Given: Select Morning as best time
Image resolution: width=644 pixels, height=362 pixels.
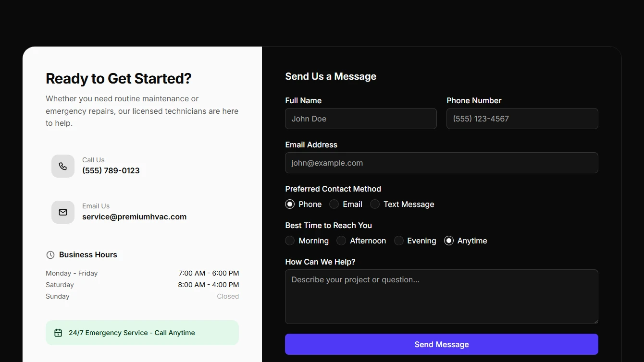Looking at the screenshot, I should click(x=290, y=241).
